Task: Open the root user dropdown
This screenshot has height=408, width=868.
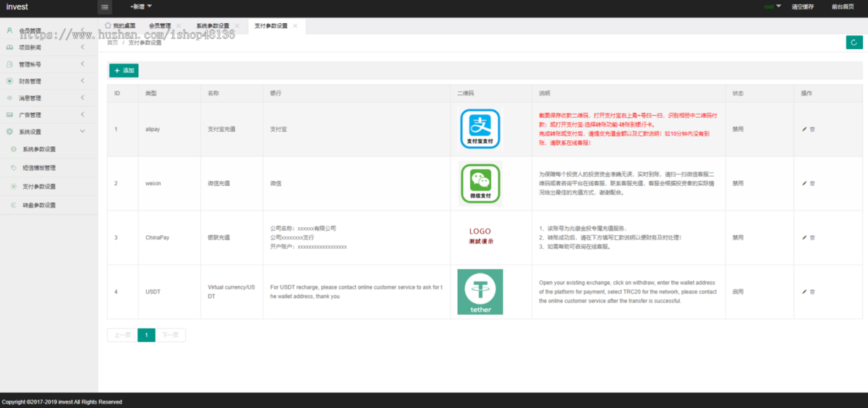Action: click(x=773, y=7)
